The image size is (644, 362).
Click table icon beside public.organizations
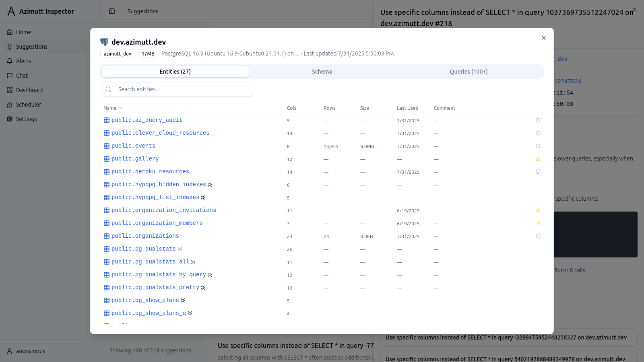(x=107, y=236)
